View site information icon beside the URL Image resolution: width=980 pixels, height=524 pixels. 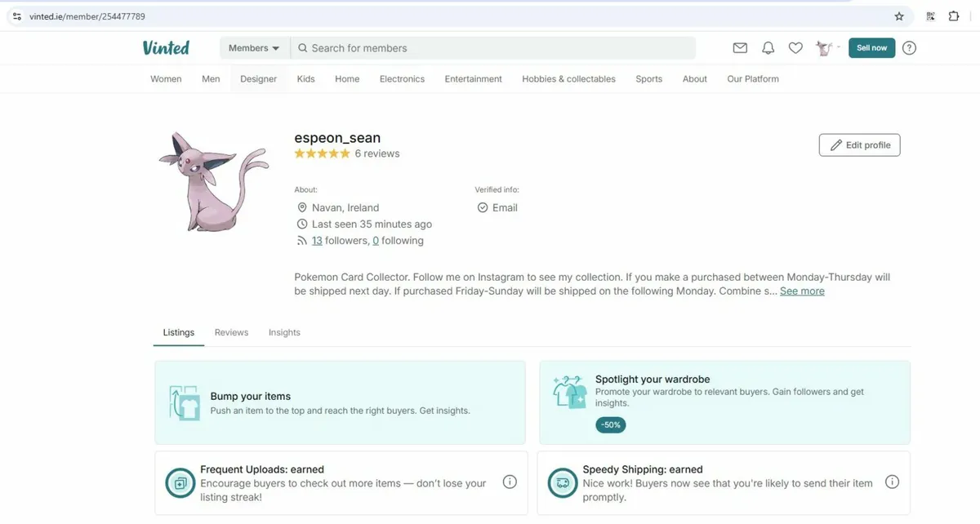(16, 16)
